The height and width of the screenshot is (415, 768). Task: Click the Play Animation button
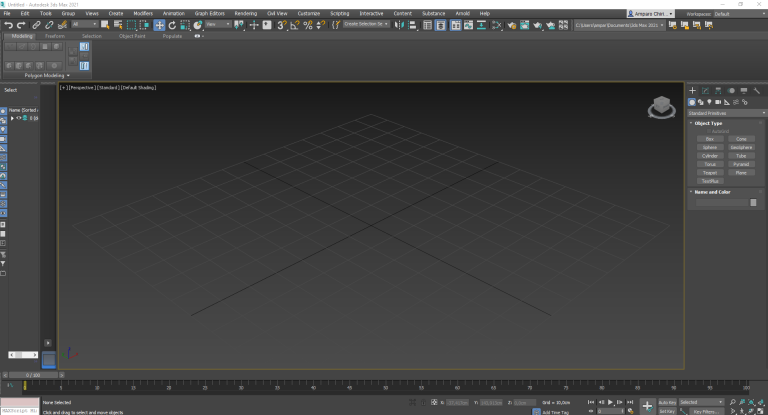pos(610,402)
